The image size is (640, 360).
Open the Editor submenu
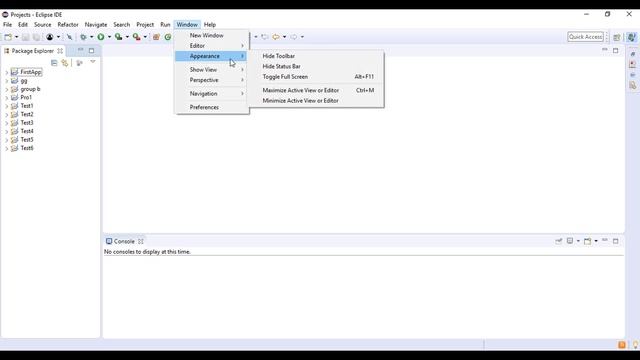(x=212, y=46)
